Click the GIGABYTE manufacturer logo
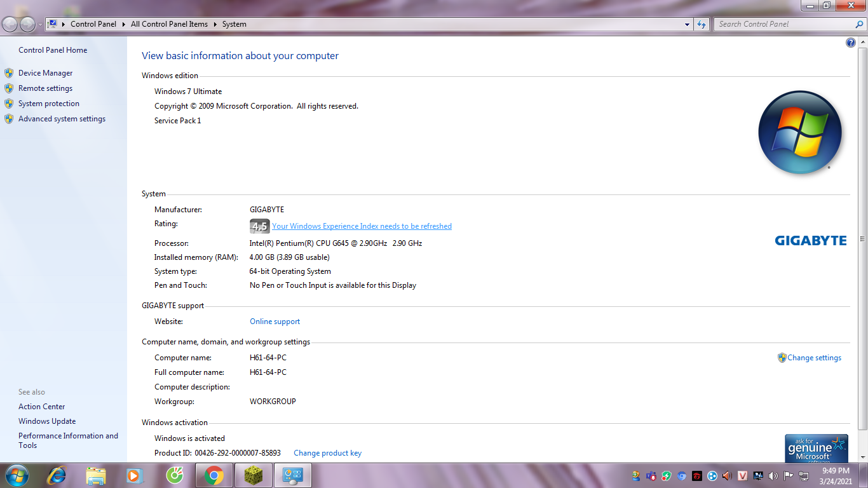868x488 pixels. click(x=811, y=240)
